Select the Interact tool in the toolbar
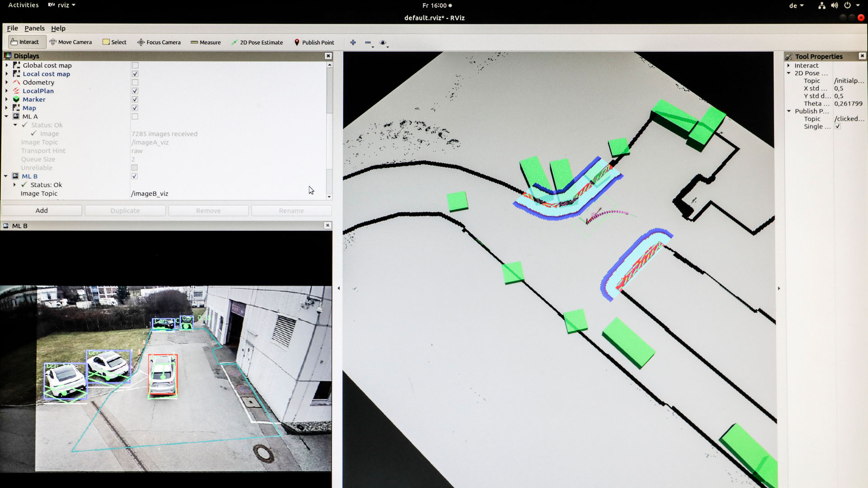The image size is (868, 488). 26,42
